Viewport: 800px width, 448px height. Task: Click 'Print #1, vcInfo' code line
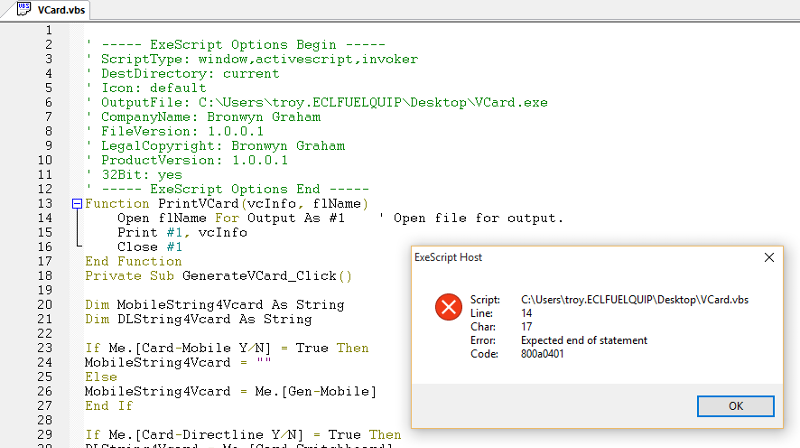(x=182, y=233)
